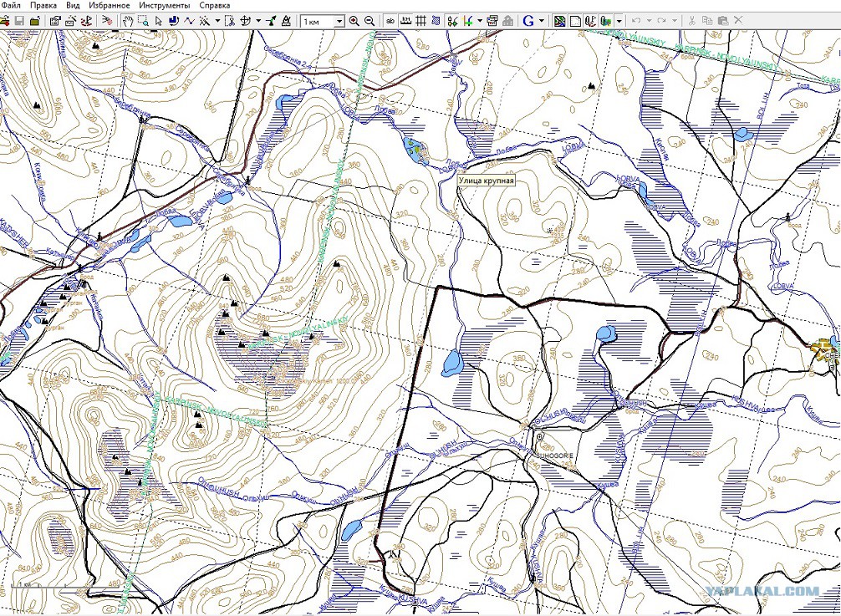Toggle the coordinate grid display
This screenshot has width=841, height=616.
point(421,21)
